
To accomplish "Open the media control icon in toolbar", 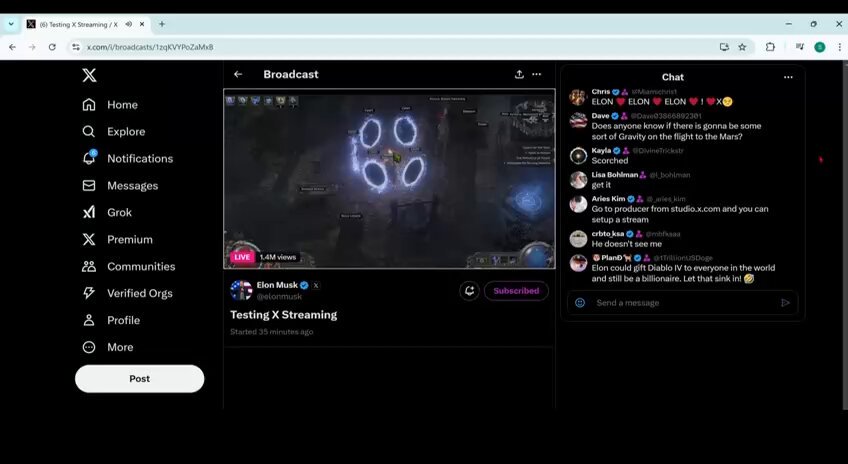I will (x=799, y=47).
